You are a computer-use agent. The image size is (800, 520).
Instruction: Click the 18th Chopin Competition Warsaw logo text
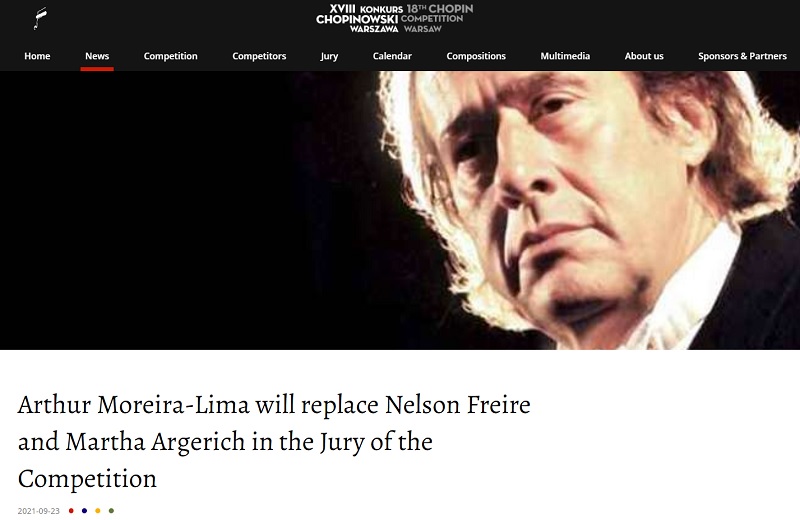437,18
